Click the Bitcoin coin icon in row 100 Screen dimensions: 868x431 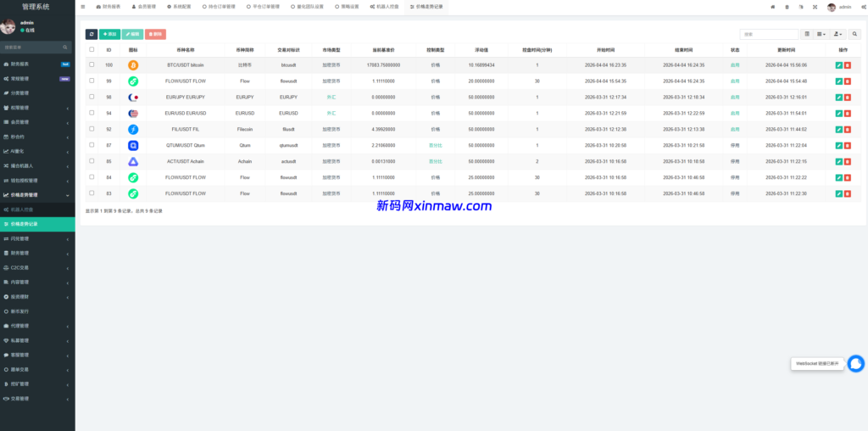click(x=133, y=65)
